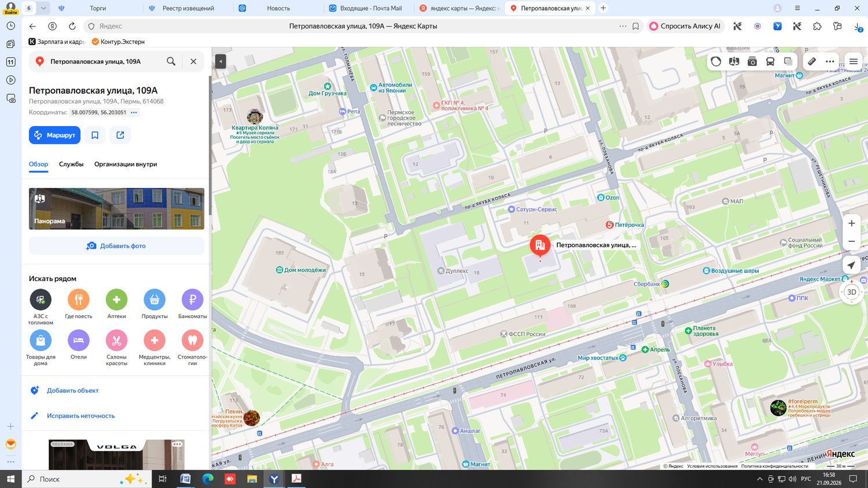
Task: Open the Организации внутри tab
Action: [x=126, y=164]
